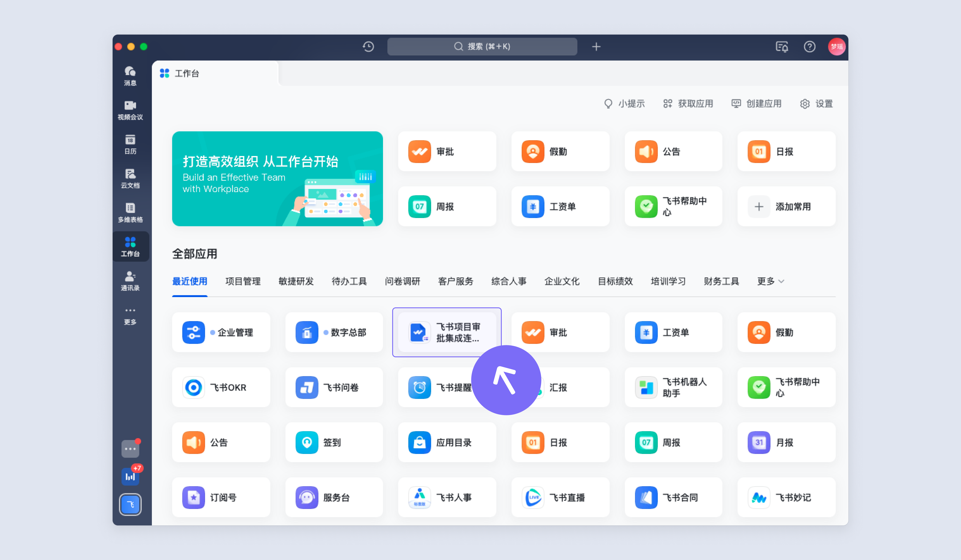Open Video Meetings (视频会议) in sidebar

click(130, 111)
